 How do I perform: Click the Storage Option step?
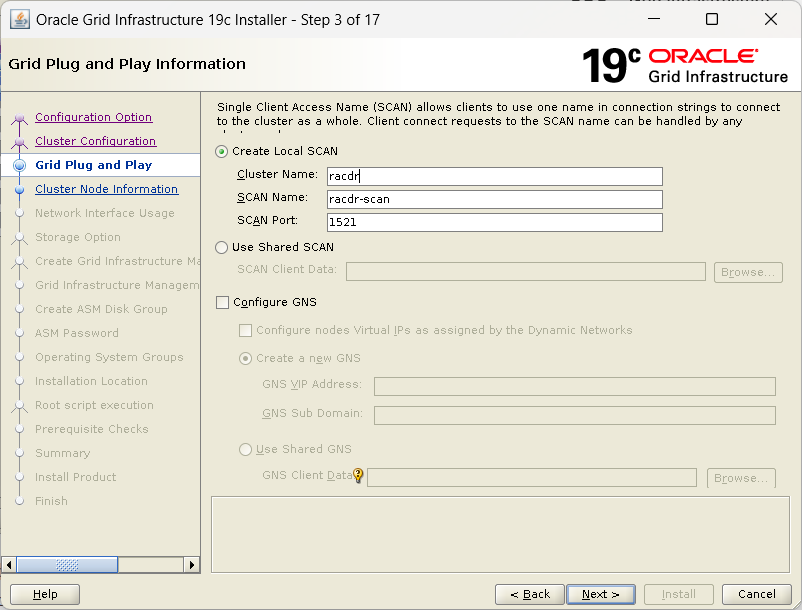pos(78,237)
